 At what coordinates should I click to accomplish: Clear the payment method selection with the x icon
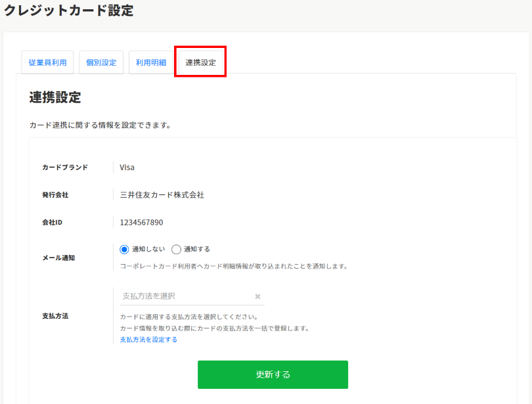257,296
